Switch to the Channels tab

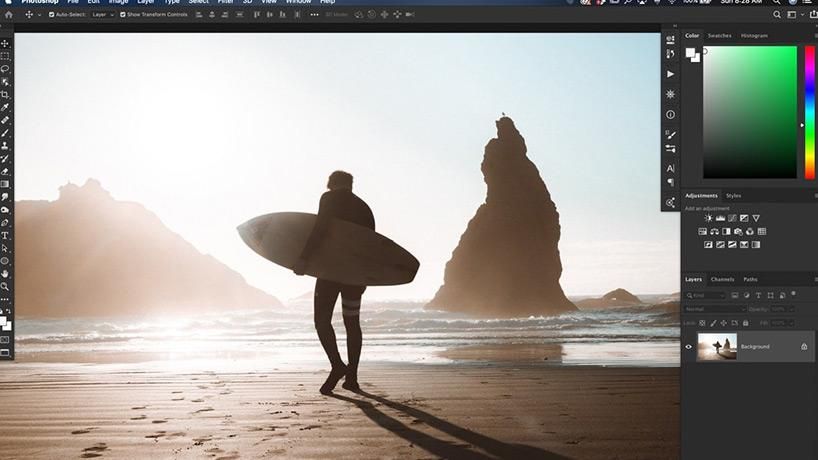[723, 280]
